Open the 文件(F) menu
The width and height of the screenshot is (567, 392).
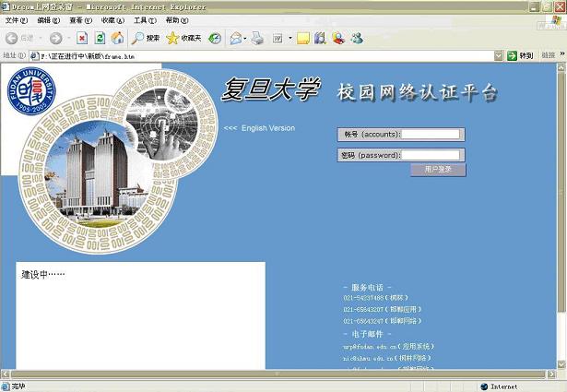17,19
